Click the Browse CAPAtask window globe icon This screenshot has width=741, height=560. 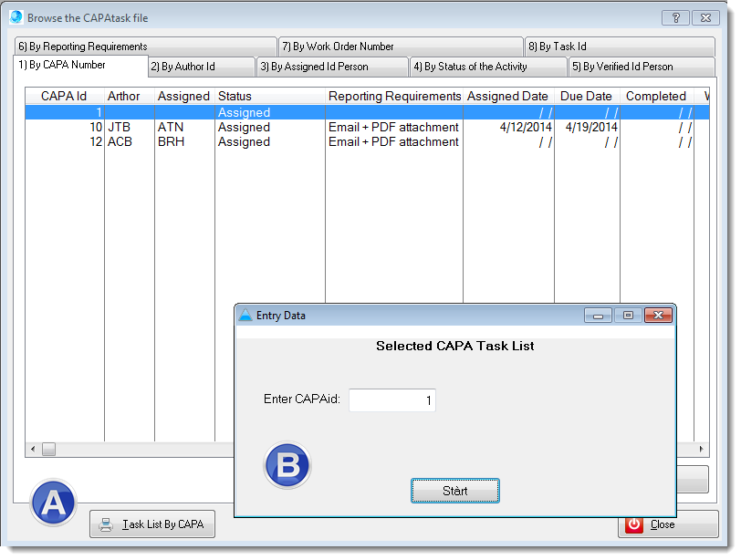coord(16,17)
